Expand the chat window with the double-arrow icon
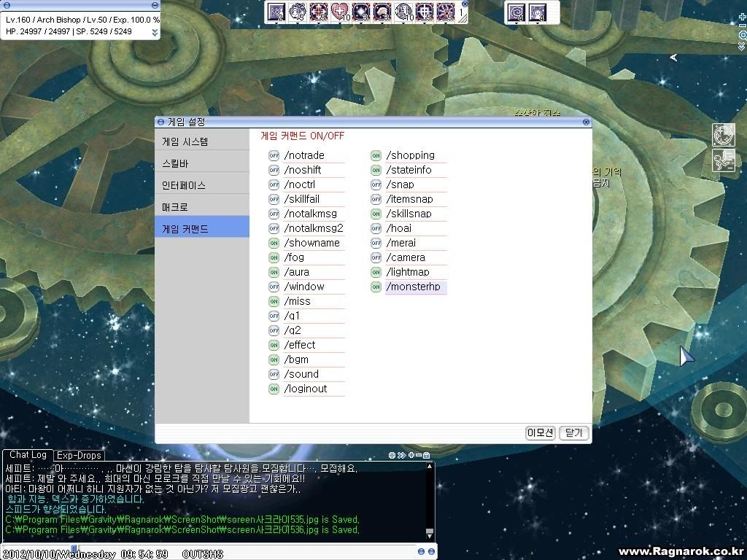The width and height of the screenshot is (747, 560). [401, 455]
